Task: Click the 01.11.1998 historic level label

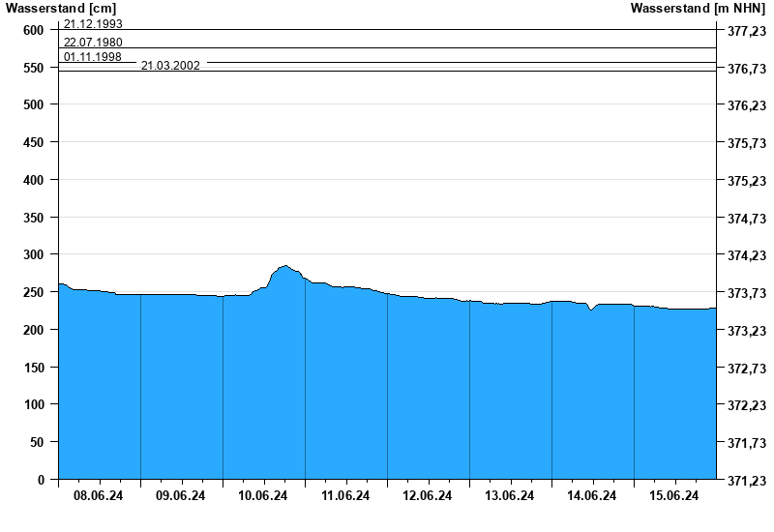Action: pos(93,57)
